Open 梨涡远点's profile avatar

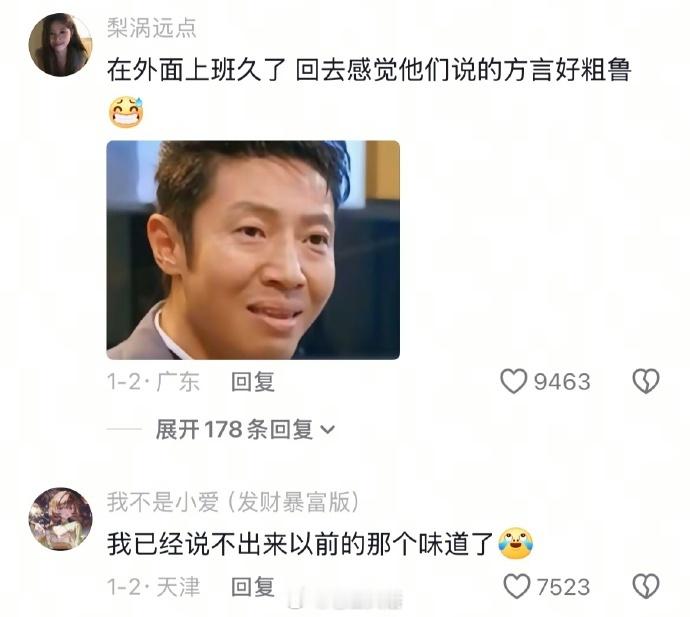[60, 44]
